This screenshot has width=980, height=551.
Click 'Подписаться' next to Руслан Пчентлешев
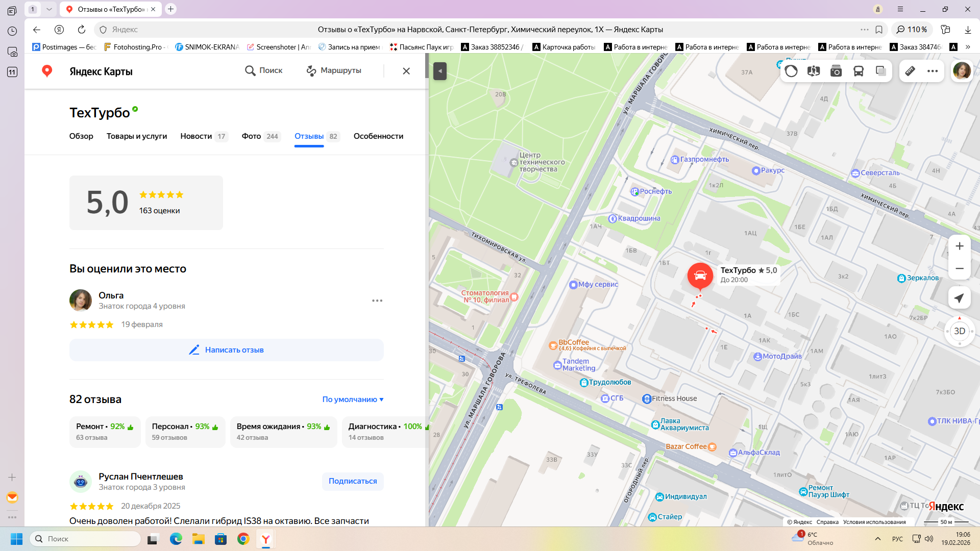(353, 481)
